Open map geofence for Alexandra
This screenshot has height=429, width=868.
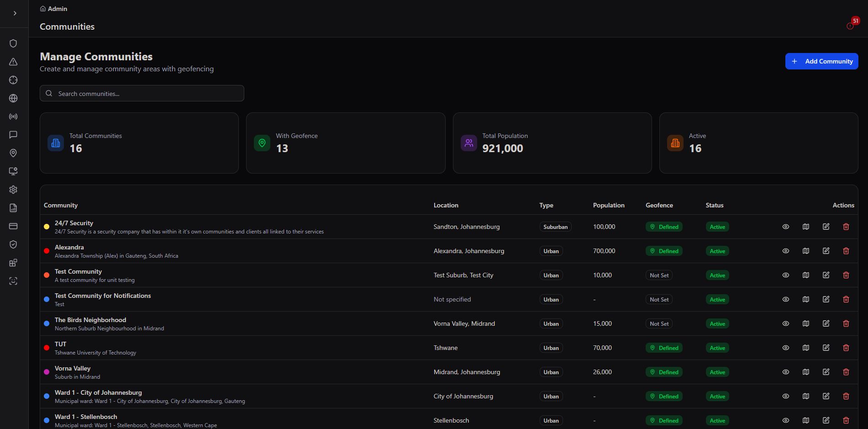(x=806, y=251)
